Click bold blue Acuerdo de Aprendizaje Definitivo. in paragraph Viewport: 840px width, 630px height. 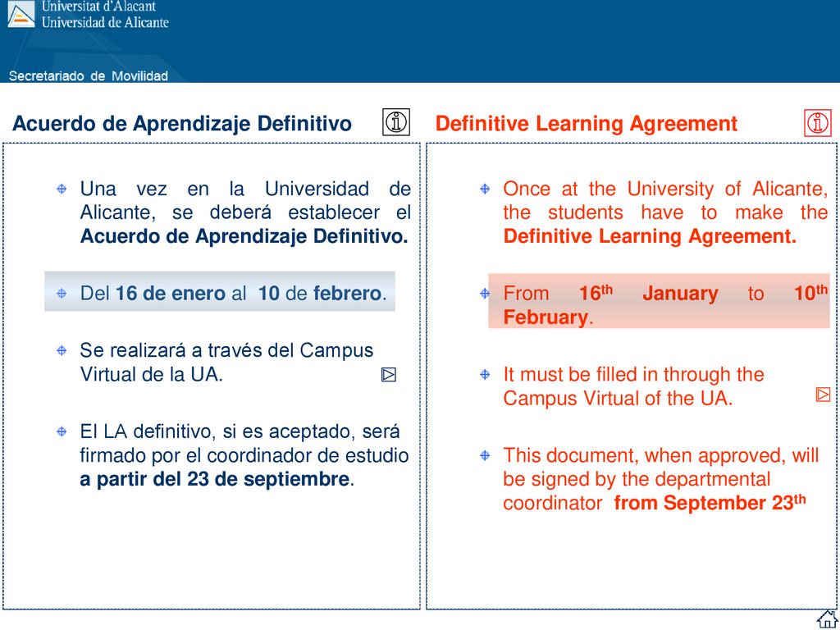pos(244,236)
